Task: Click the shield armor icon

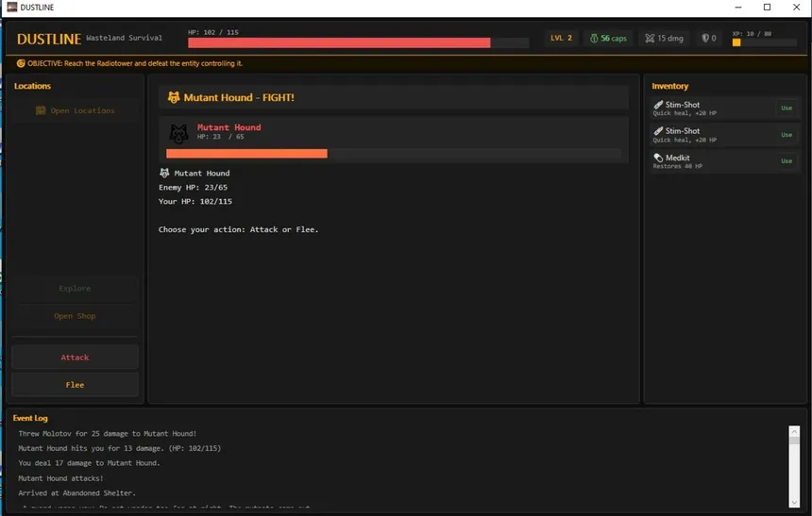Action: click(704, 39)
